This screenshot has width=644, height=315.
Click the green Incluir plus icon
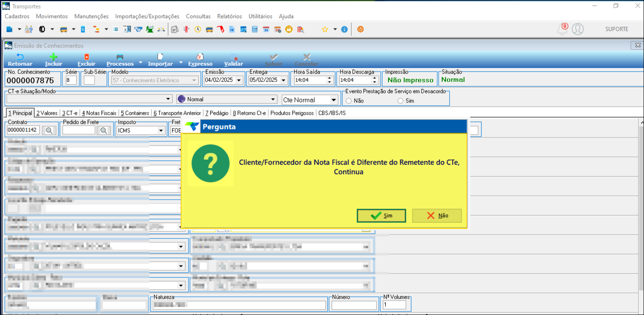[53, 57]
